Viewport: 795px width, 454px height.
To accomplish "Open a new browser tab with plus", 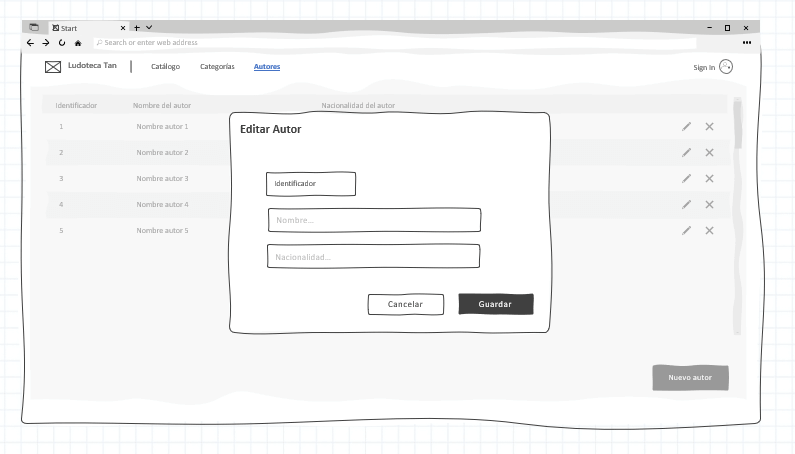I will [x=137, y=27].
